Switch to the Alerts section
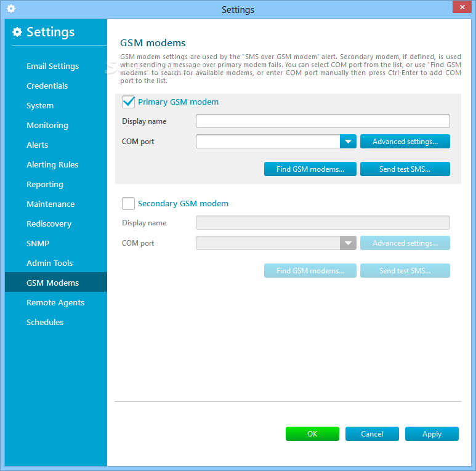Screen dimensions: 476x471 point(37,145)
